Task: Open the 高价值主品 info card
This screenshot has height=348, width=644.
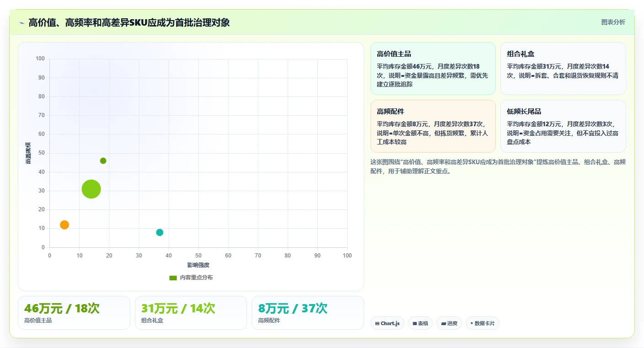Action: point(433,69)
